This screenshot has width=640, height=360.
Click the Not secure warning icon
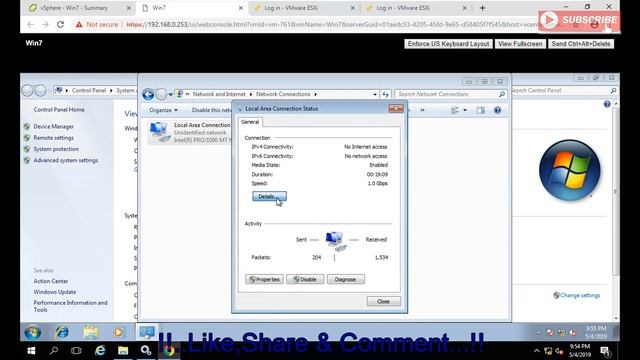79,24
